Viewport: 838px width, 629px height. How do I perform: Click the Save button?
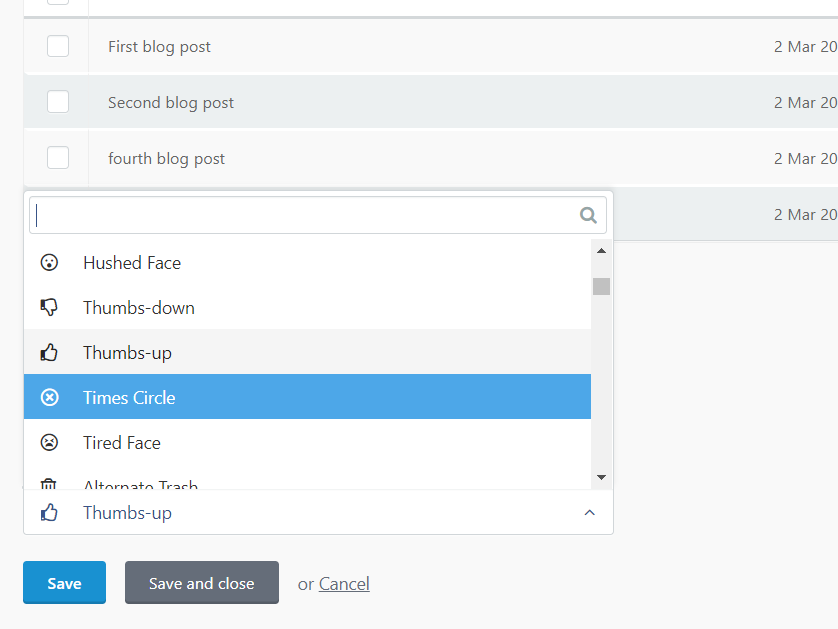pyautogui.click(x=64, y=583)
